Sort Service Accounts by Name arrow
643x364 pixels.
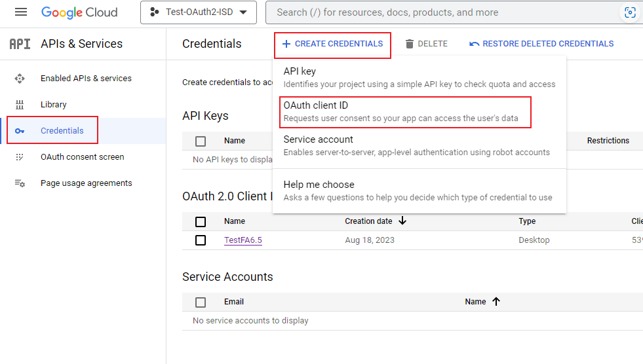coord(496,302)
